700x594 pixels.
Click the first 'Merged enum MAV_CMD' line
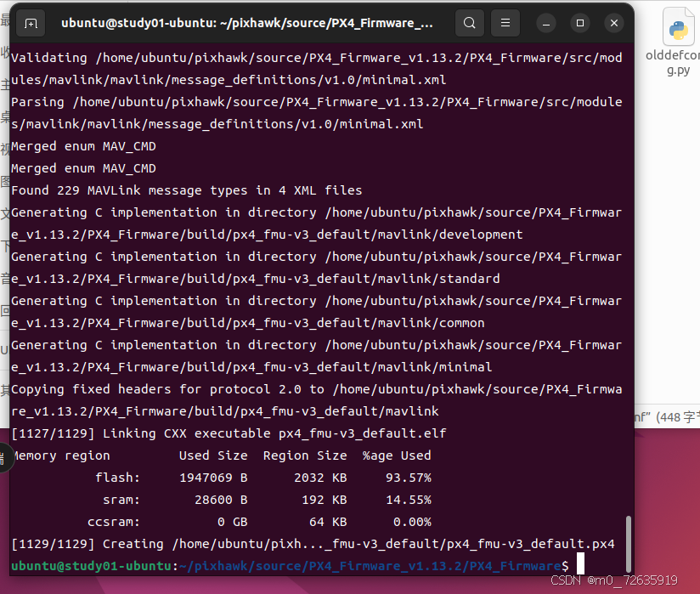83,146
